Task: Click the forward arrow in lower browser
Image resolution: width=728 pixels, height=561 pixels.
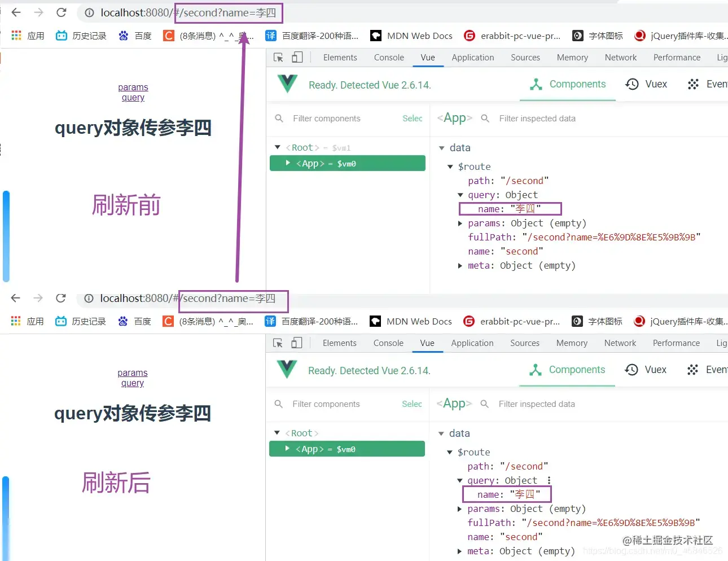Action: 38,298
